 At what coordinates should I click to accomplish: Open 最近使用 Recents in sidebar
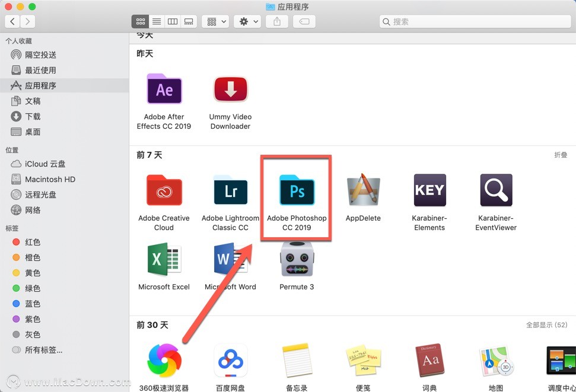point(64,70)
